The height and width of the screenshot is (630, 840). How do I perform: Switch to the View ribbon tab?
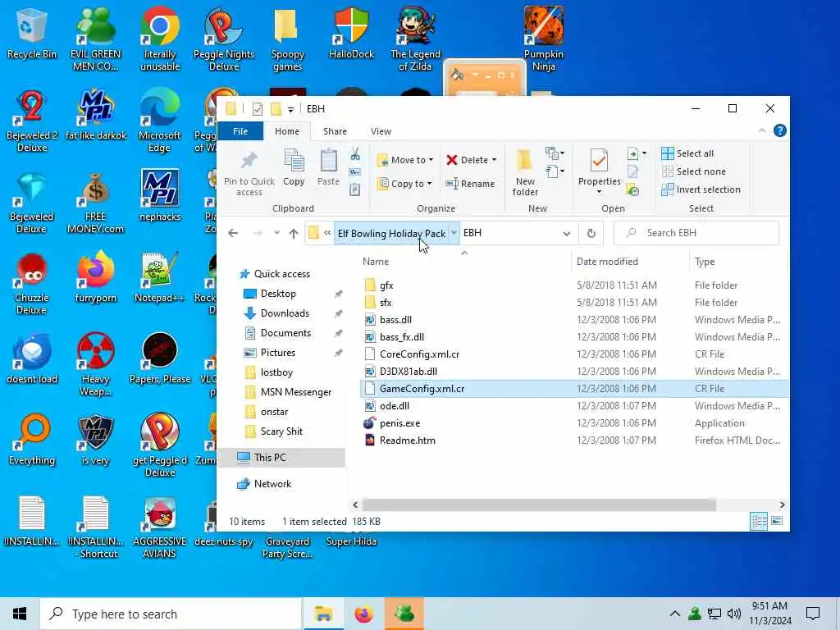click(x=381, y=131)
